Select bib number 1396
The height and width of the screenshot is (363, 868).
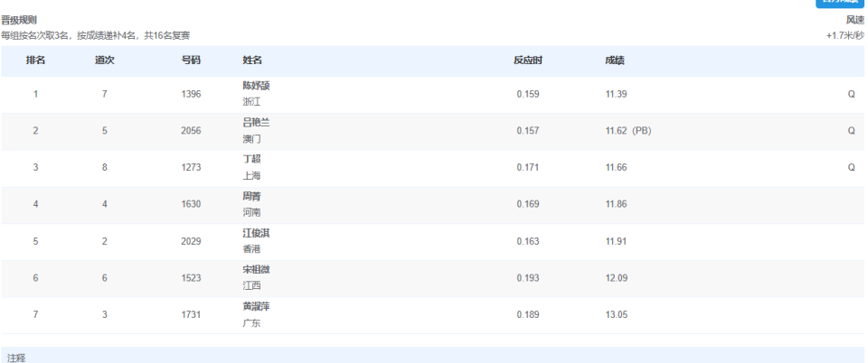click(x=191, y=94)
